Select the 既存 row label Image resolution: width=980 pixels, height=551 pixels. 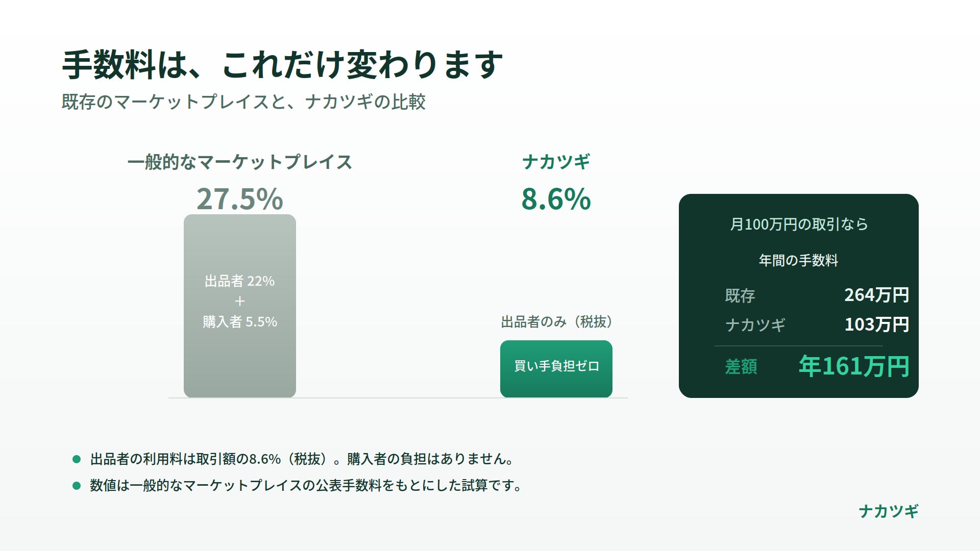click(740, 295)
